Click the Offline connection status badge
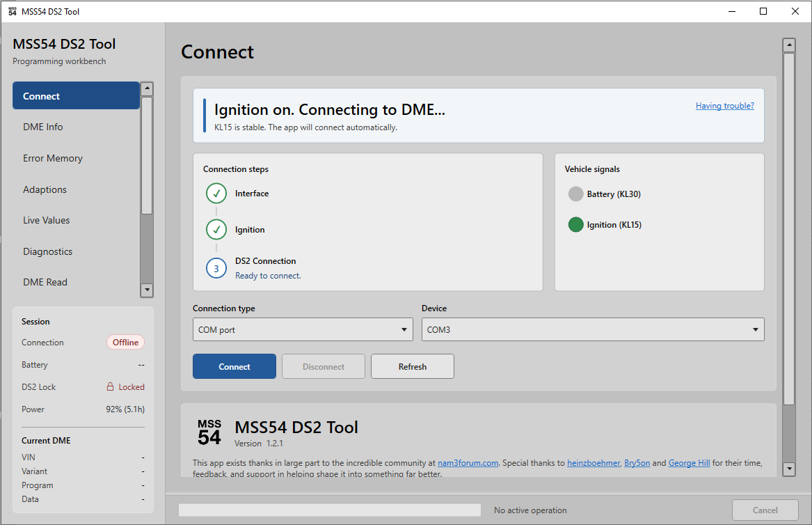This screenshot has width=812, height=525. pos(125,342)
